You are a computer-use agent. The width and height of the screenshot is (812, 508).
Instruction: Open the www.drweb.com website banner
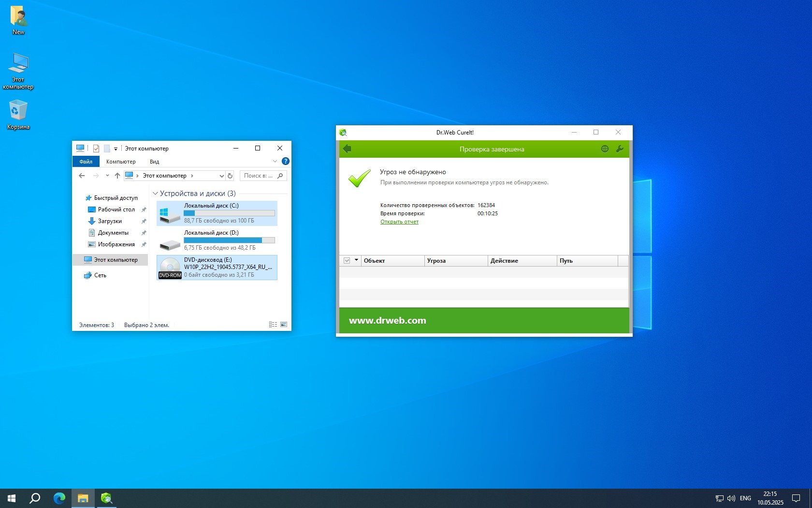(387, 320)
